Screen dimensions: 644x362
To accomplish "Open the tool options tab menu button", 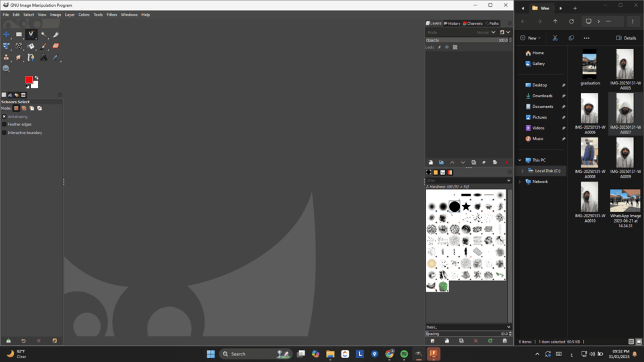I will click(60, 95).
